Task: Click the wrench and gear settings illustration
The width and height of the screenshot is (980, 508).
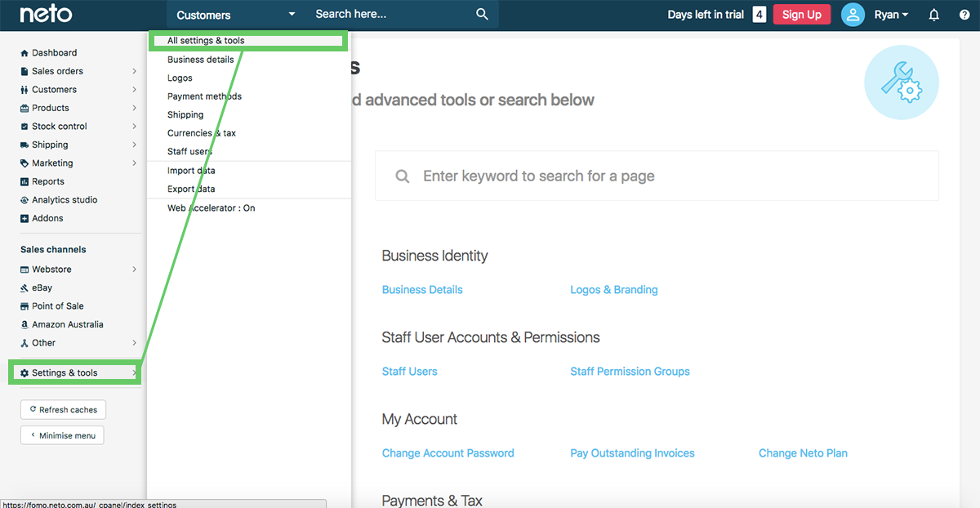Action: coord(902,82)
